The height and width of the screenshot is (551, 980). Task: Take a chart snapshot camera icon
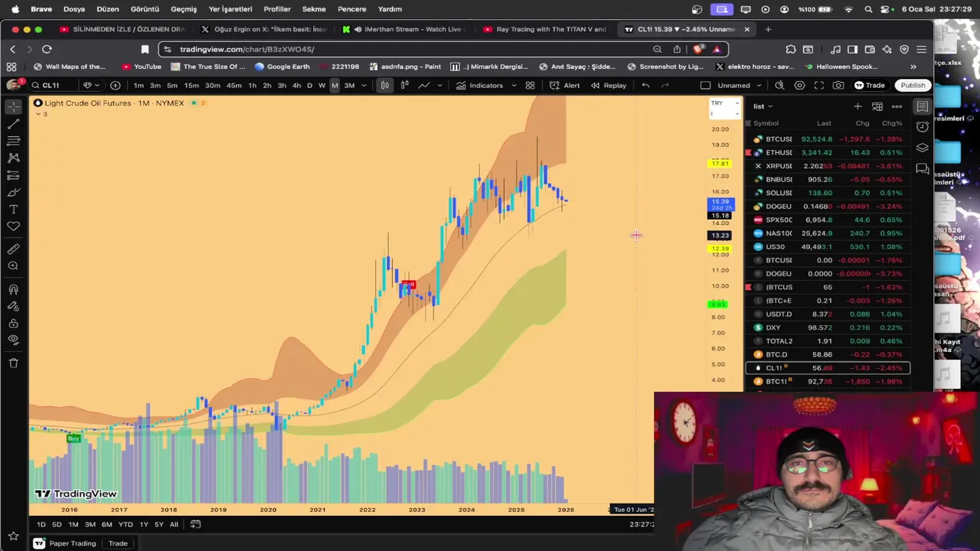838,85
